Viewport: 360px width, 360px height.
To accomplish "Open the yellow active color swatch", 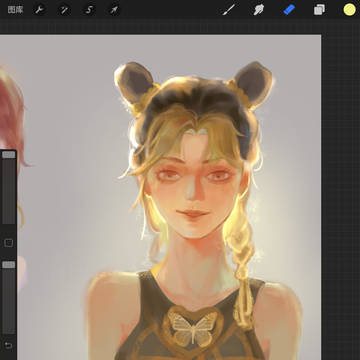I will pos(349,10).
